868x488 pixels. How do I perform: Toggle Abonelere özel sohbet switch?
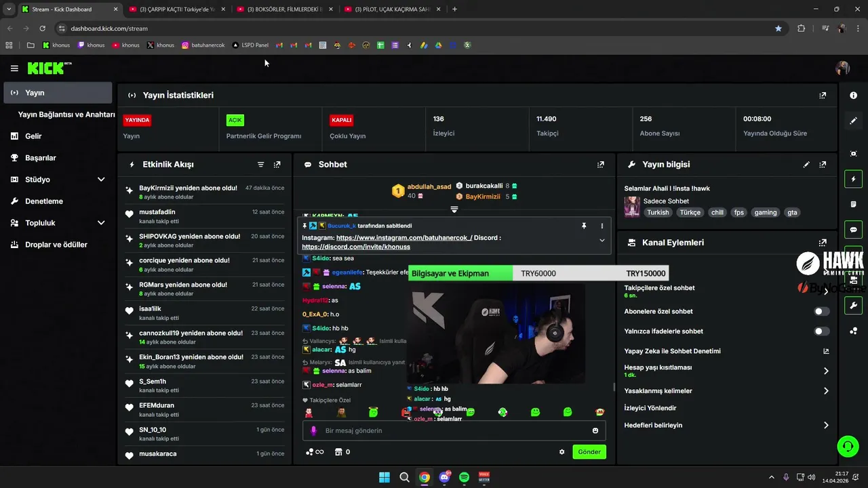[x=822, y=312]
